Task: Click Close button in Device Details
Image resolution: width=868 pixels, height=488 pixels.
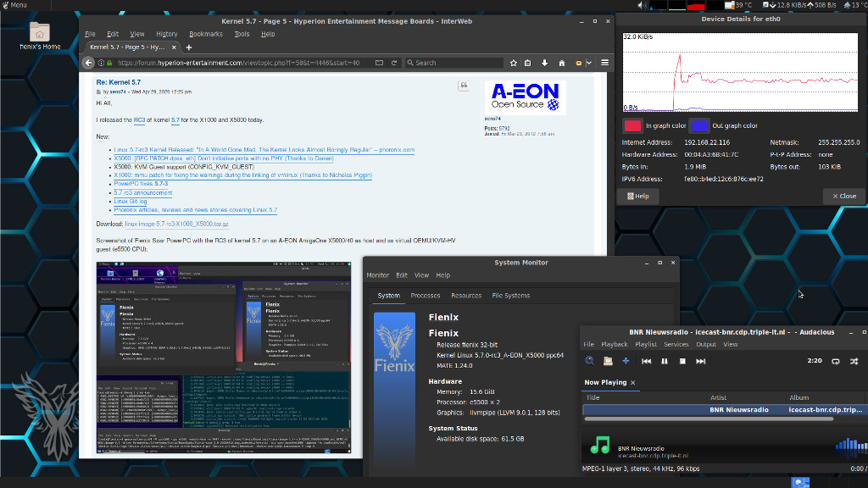Action: pyautogui.click(x=844, y=196)
